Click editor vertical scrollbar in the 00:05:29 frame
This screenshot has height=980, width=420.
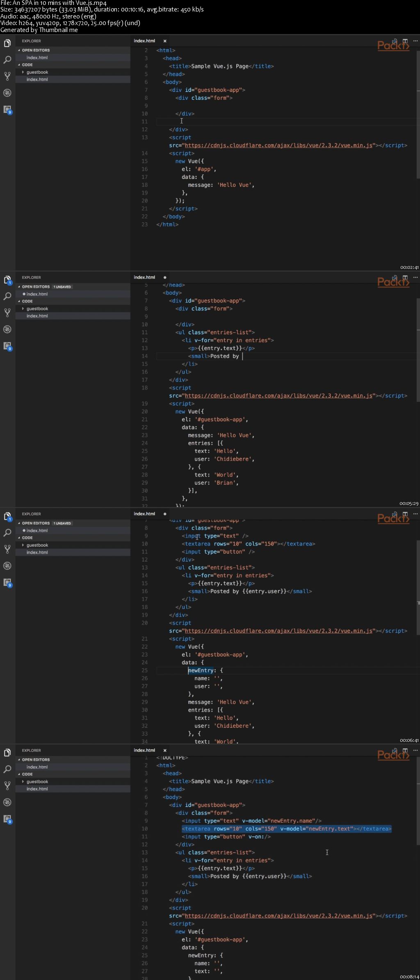coord(418,349)
